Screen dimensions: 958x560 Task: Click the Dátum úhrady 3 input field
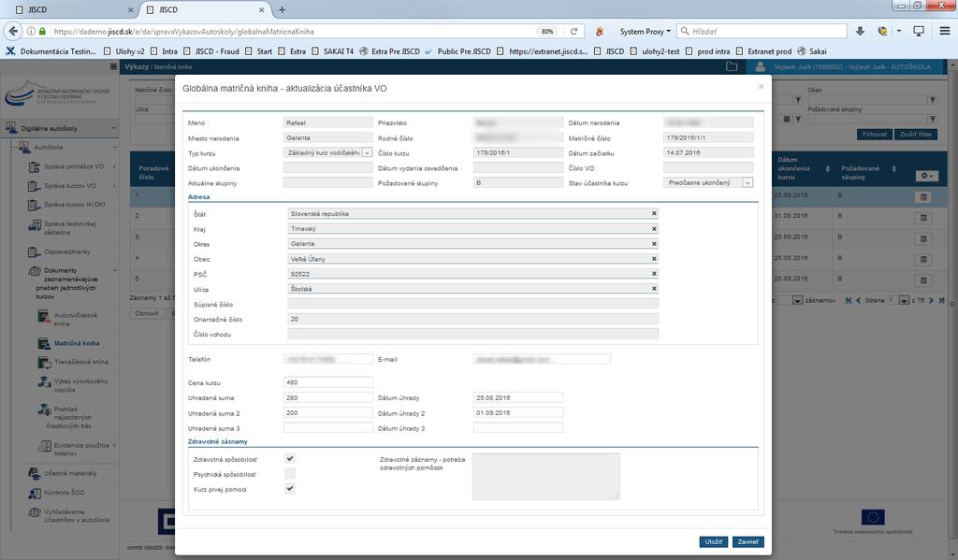tap(518, 428)
